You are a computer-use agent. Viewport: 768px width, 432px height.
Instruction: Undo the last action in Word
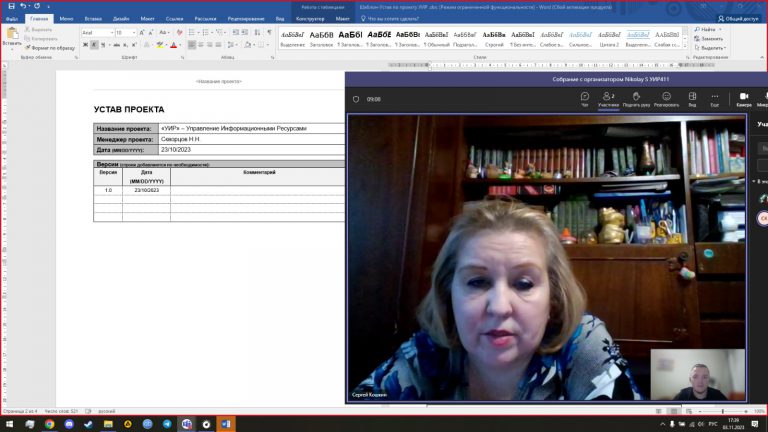pos(22,6)
